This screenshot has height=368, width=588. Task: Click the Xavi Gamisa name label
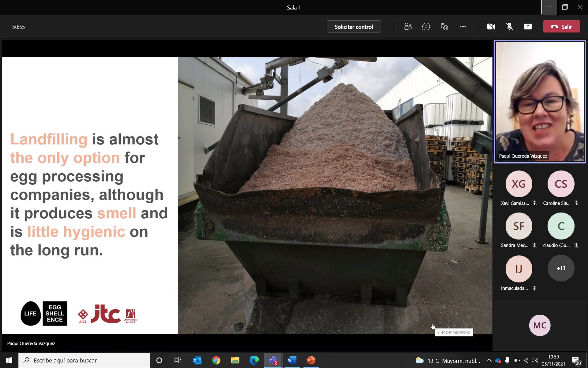[515, 203]
